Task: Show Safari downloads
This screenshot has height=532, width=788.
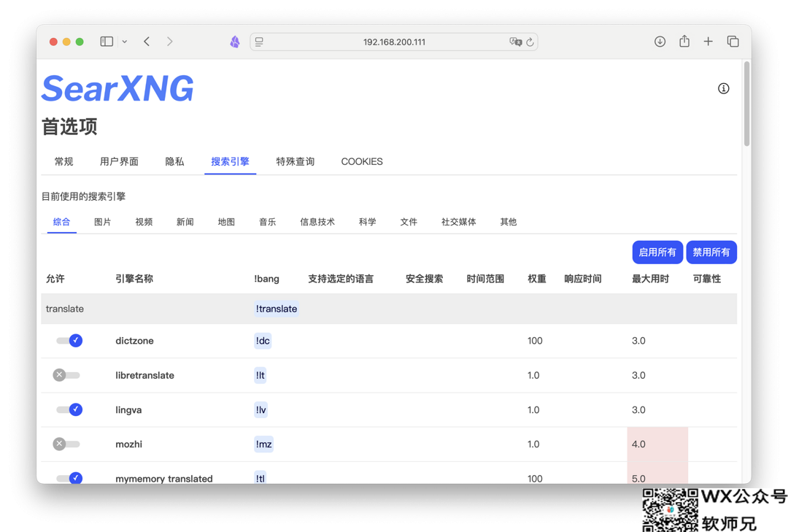Action: click(x=660, y=42)
